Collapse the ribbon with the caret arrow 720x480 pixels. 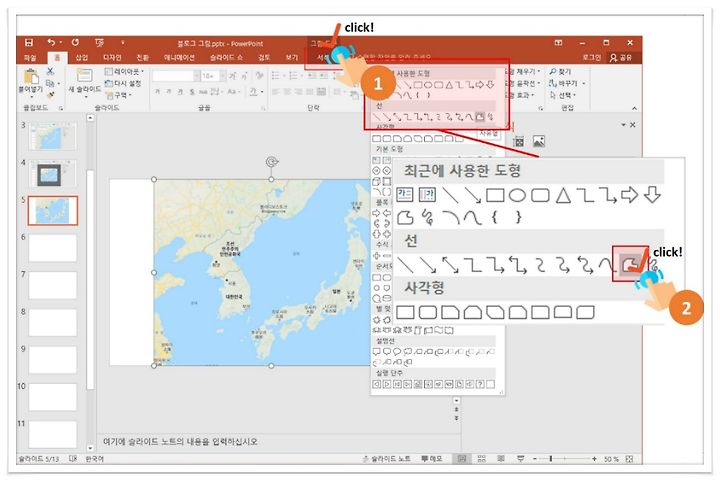pyautogui.click(x=634, y=108)
